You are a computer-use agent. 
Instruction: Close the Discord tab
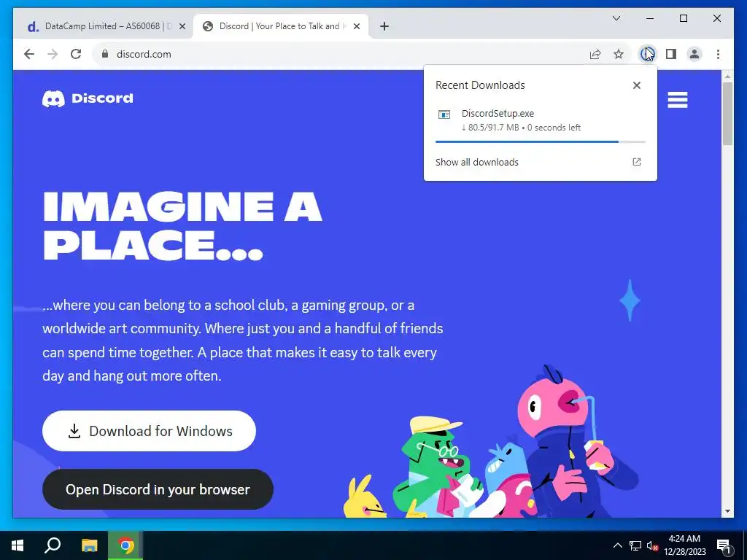point(356,27)
